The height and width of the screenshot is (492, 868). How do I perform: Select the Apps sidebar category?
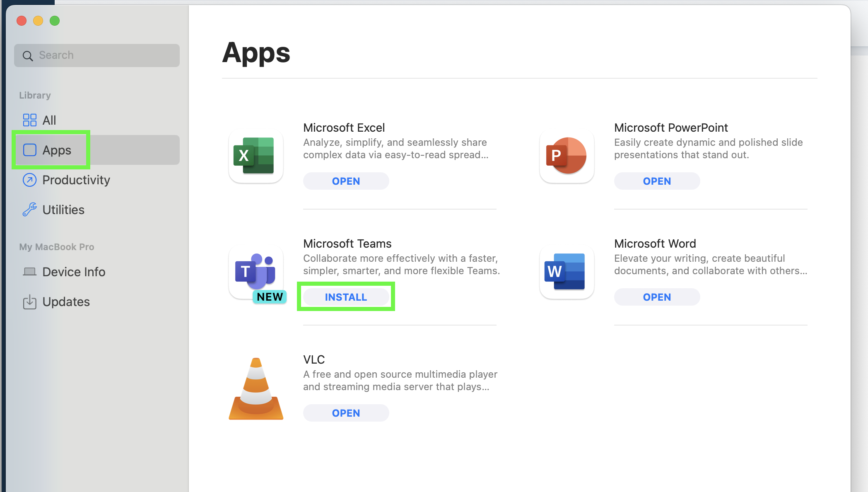coord(57,150)
